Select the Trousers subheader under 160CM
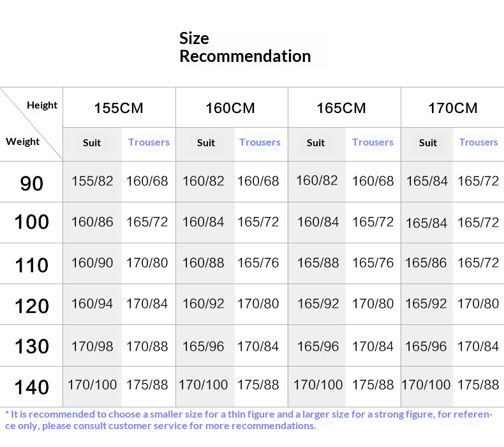504x447 pixels. (x=260, y=142)
